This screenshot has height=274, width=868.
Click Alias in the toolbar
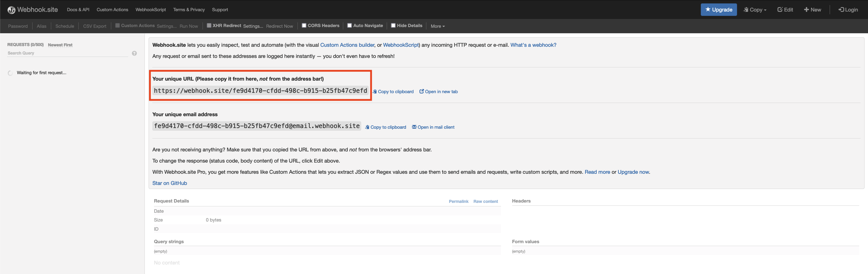pyautogui.click(x=41, y=26)
